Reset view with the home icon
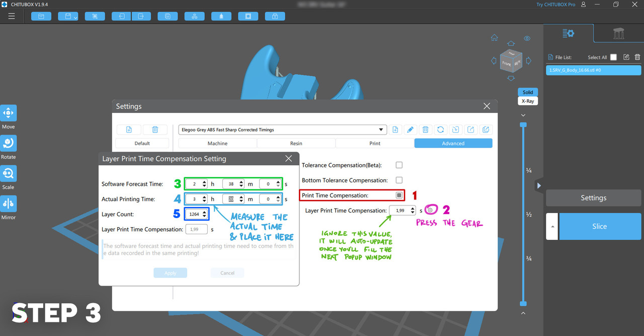 495,38
